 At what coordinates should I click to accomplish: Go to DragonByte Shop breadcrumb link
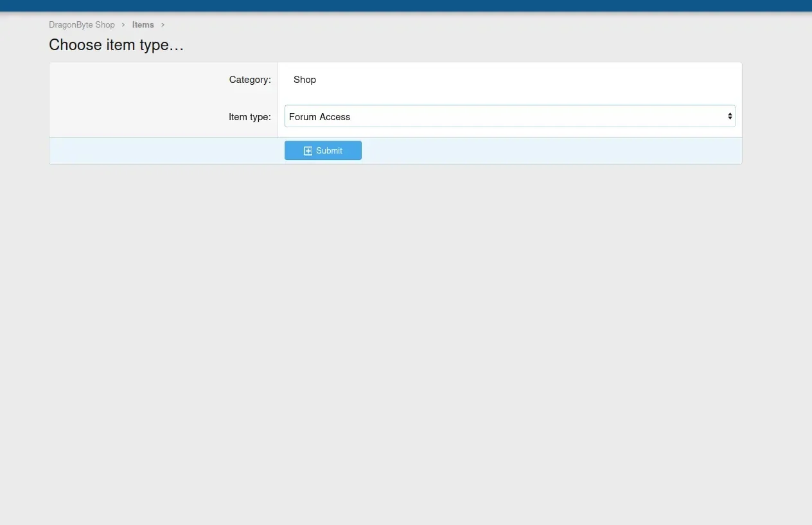tap(82, 25)
